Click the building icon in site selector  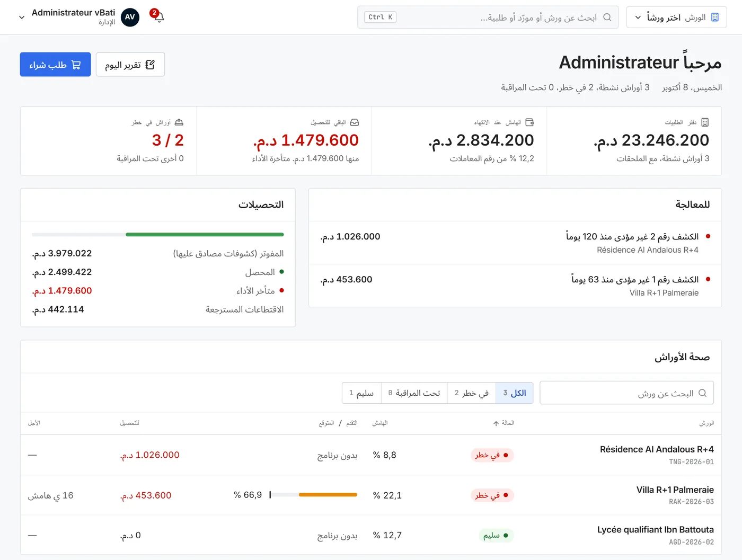click(x=715, y=17)
